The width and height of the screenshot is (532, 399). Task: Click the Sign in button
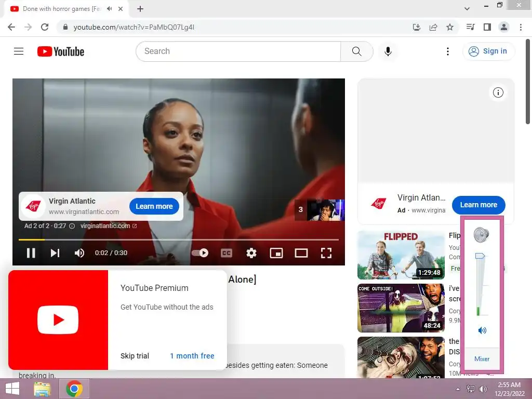[x=488, y=51]
